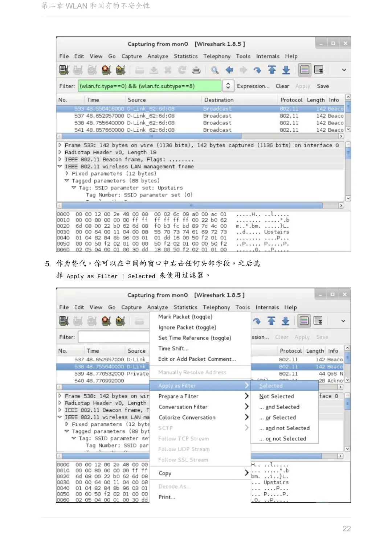This screenshot has width=392, height=554.
Task: Click stop capture icon in upper Wireshark toolbar
Action: (106, 70)
